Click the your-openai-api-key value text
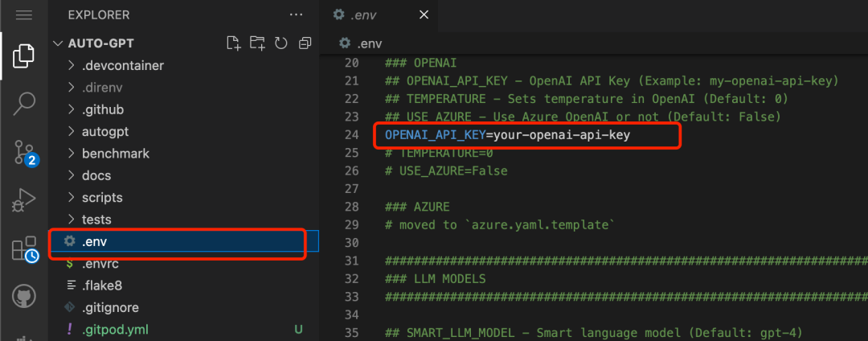The height and width of the screenshot is (341, 868). point(561,135)
